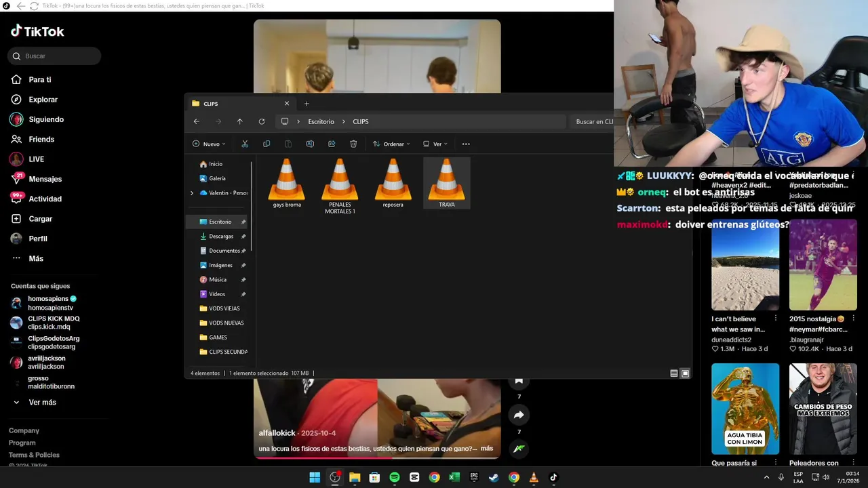
Task: Click the TikTok share arrow icon
Action: [519, 415]
